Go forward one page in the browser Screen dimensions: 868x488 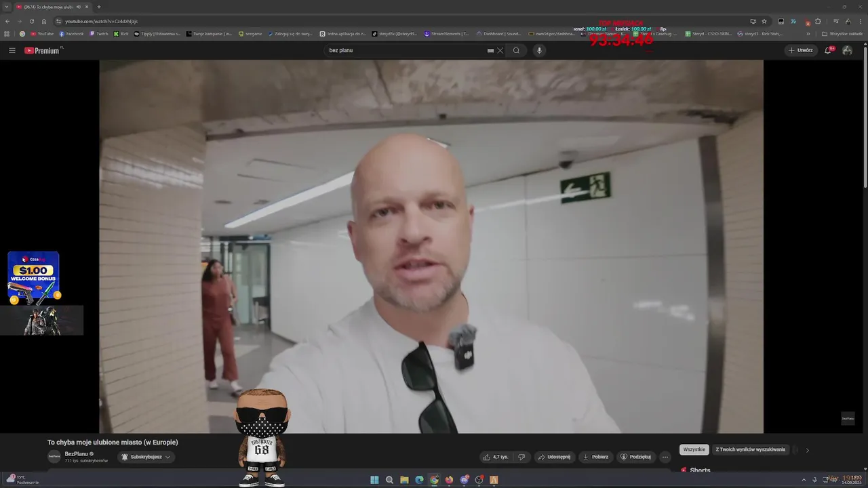click(19, 21)
